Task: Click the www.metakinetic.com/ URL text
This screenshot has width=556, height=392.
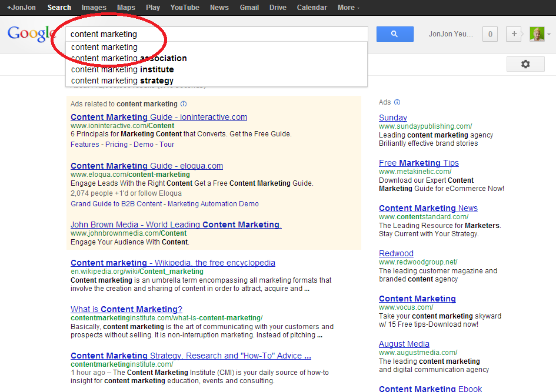Action: tap(415, 172)
